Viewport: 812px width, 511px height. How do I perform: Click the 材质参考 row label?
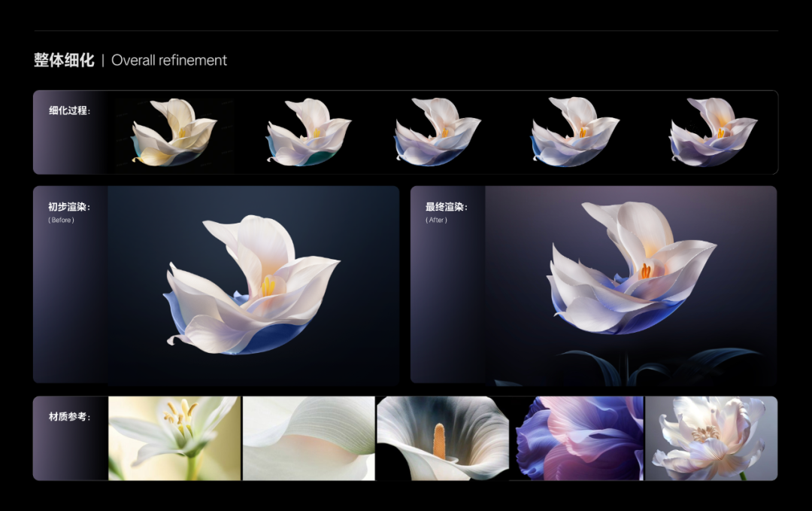click(x=70, y=417)
